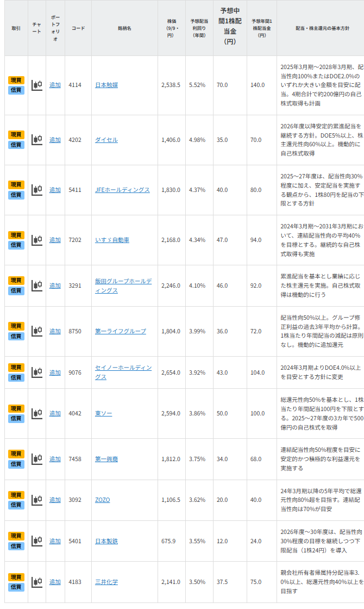Open the ZOZO stock link
364x609 pixels.
[x=103, y=500]
